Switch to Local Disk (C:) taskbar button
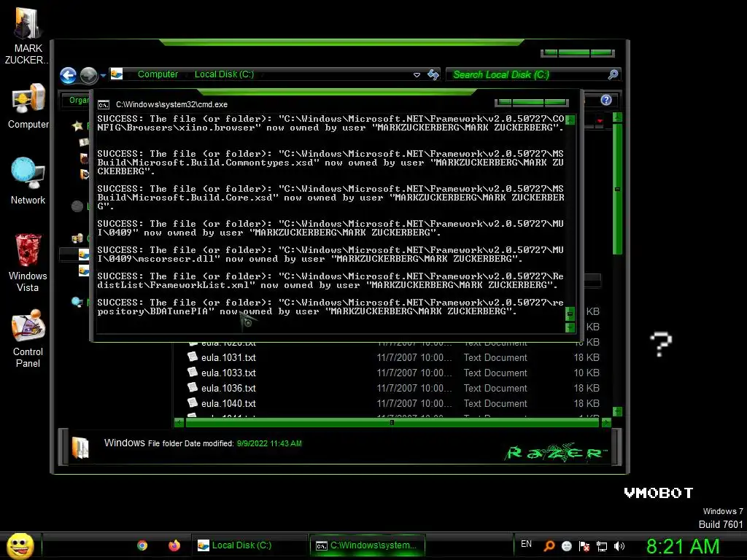Viewport: 747px width, 560px height. (249, 545)
